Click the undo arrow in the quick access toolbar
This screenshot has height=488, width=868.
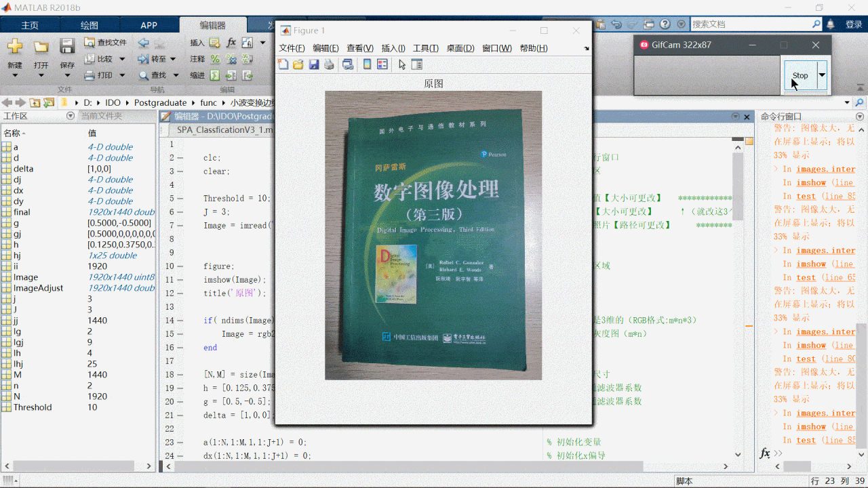click(x=616, y=24)
